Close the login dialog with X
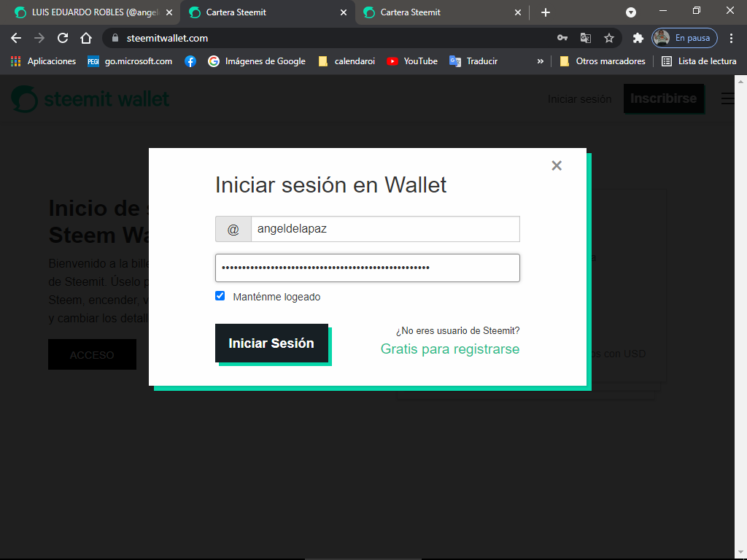 (557, 166)
